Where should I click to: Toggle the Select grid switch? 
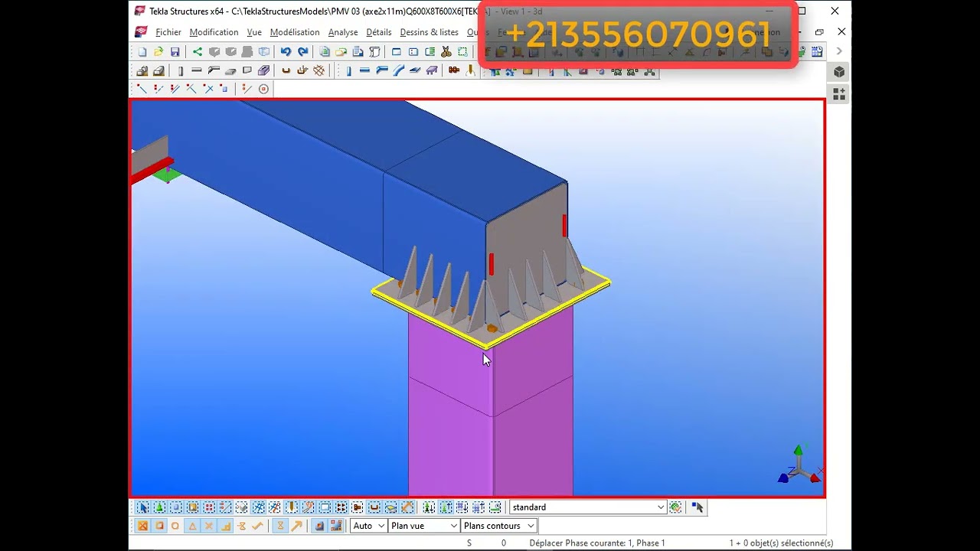click(x=259, y=507)
